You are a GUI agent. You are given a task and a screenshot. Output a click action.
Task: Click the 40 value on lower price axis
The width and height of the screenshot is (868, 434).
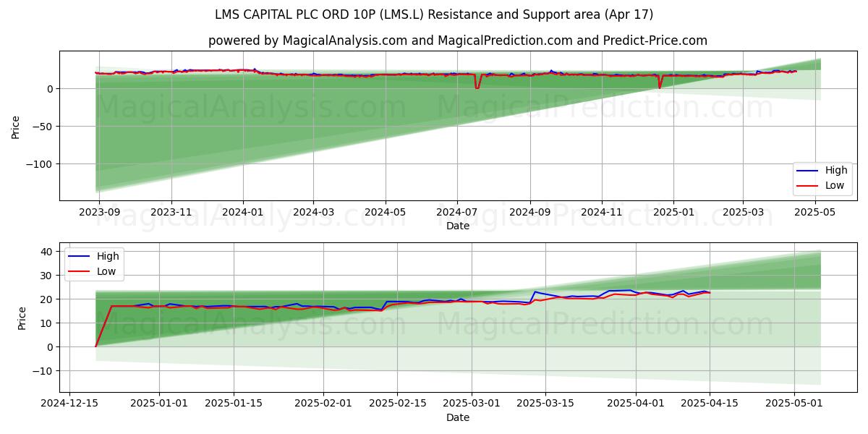(47, 252)
